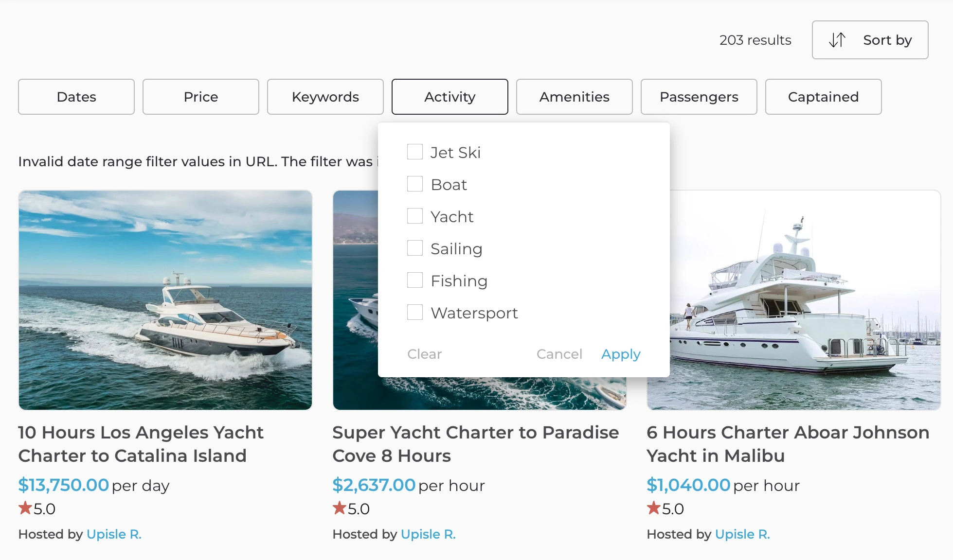Switch to the Keywords filter
This screenshot has height=560, width=953.
coord(325,96)
